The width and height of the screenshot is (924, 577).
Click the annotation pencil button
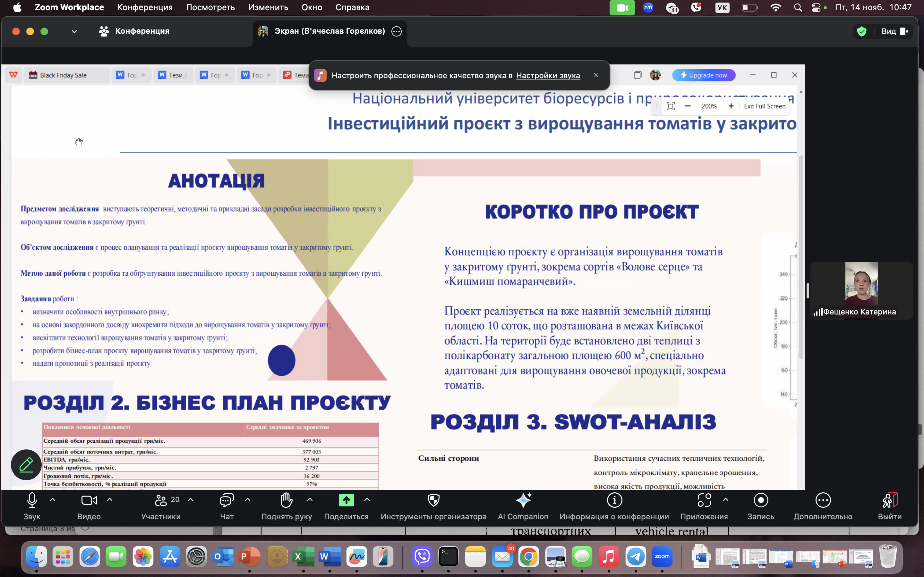click(26, 464)
